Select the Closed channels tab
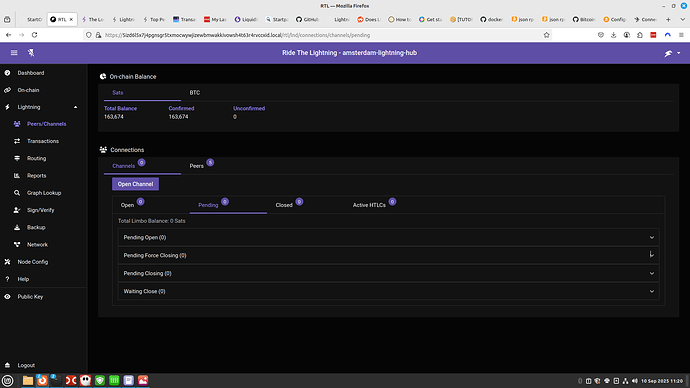The image size is (690, 388). pos(284,205)
